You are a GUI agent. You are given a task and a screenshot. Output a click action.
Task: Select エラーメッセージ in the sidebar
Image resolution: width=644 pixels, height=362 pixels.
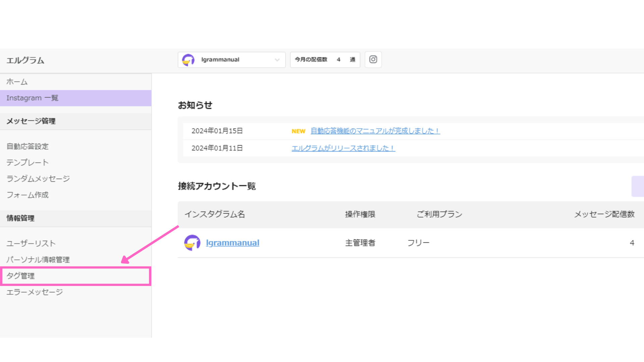(x=35, y=292)
